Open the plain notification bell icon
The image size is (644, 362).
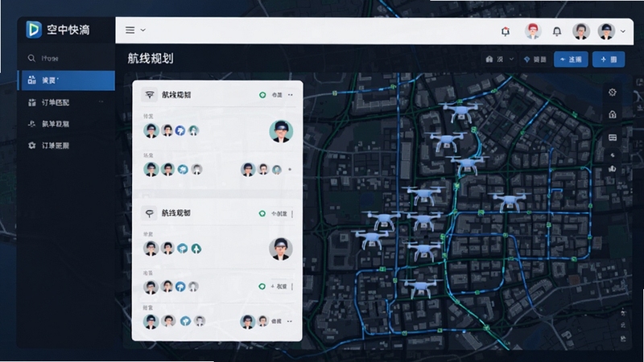coord(557,31)
